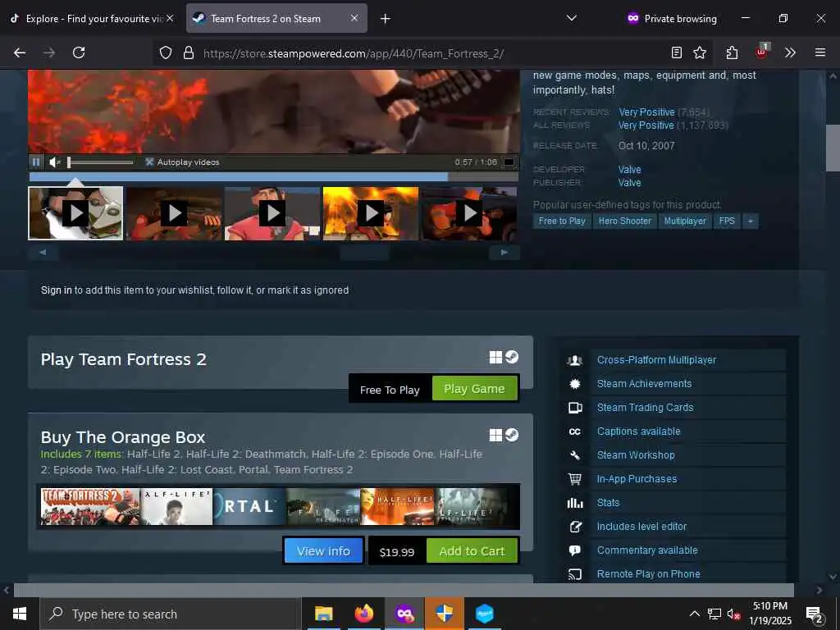Open the Extensions puzzle icon
Image resolution: width=840 pixels, height=630 pixels.
click(x=732, y=52)
